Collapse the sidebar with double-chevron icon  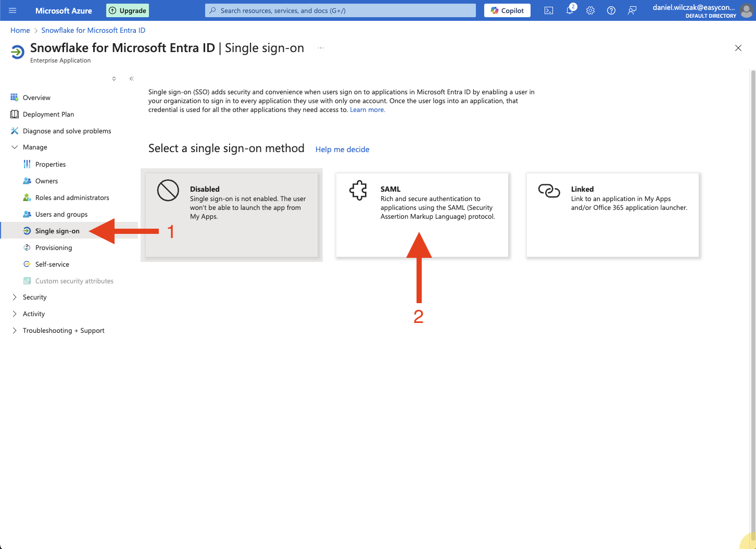coord(132,79)
